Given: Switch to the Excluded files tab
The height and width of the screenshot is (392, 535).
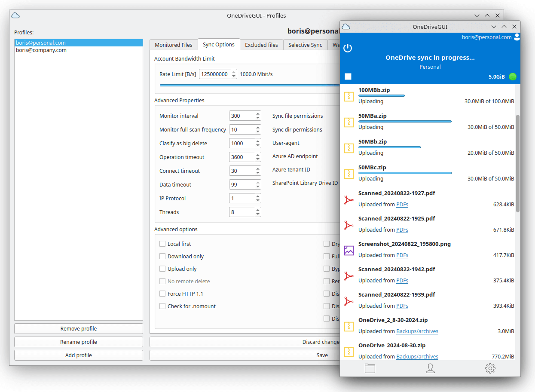Looking at the screenshot, I should [261, 44].
